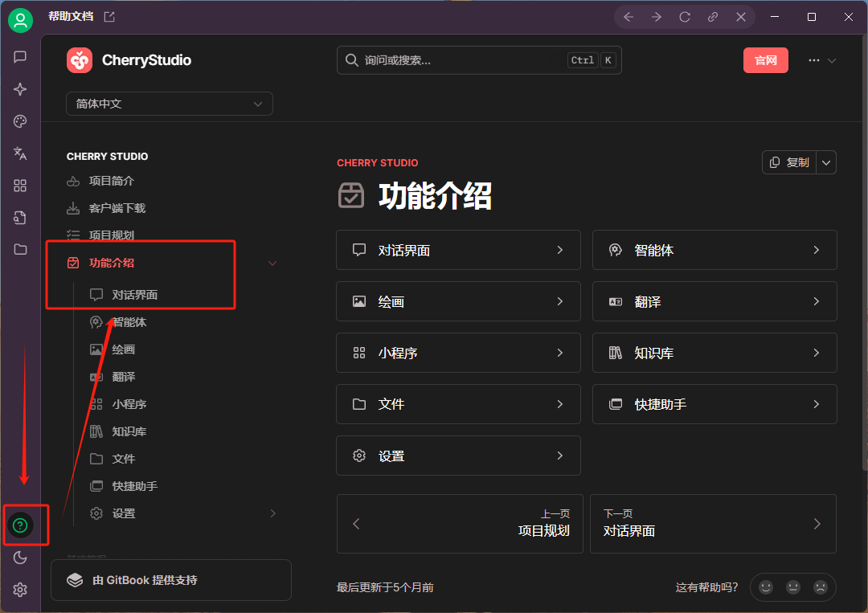Screen dimensions: 868x613
Task: Open the 知识库 card
Action: [714, 353]
